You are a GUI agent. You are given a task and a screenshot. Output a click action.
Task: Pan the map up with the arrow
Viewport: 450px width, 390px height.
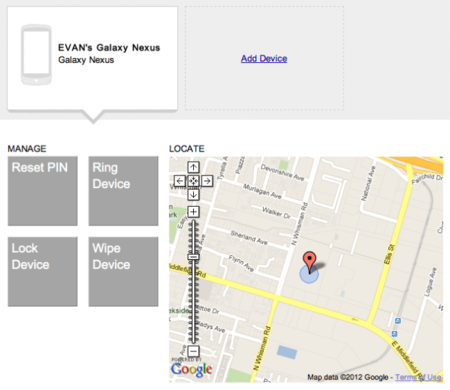(x=193, y=167)
